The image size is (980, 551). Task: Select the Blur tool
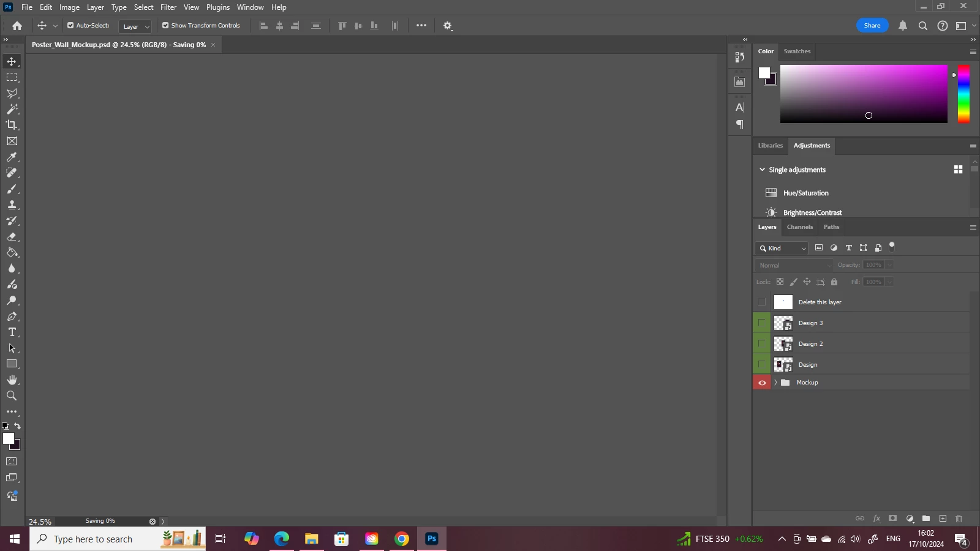12,268
